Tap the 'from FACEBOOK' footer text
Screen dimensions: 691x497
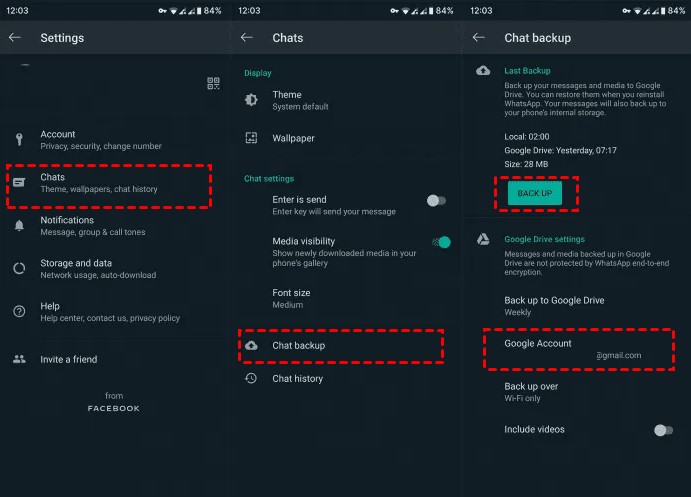point(114,402)
